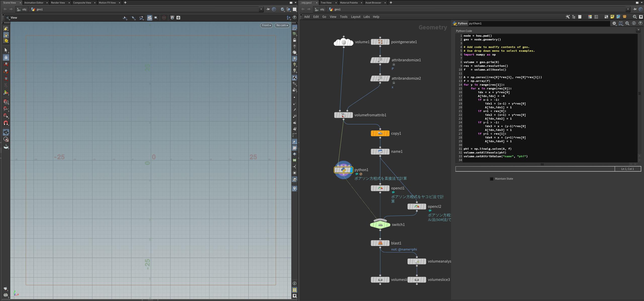Open Python node help question mark icon
Screen dimensions: 644x301
[x=640, y=23]
